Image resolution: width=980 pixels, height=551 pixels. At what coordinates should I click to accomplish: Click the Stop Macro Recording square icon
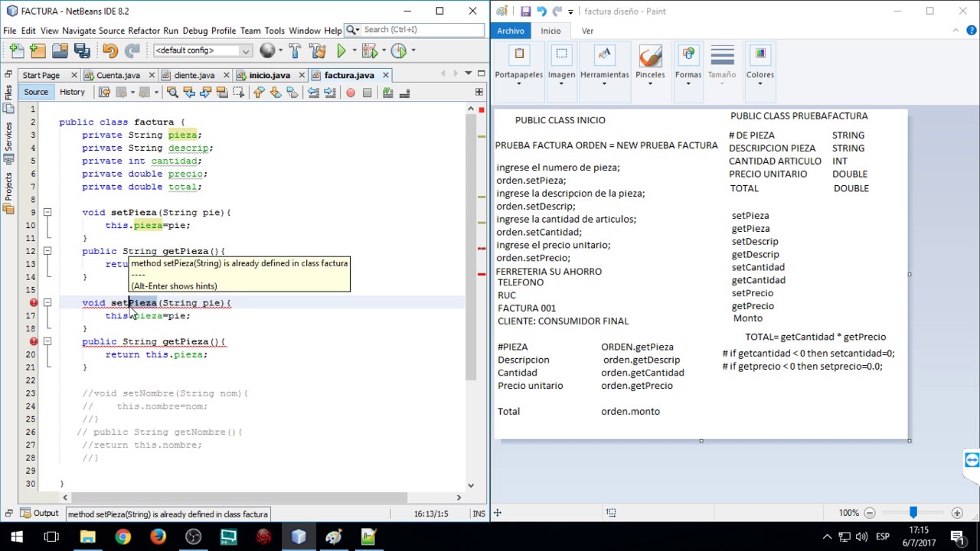point(367,93)
